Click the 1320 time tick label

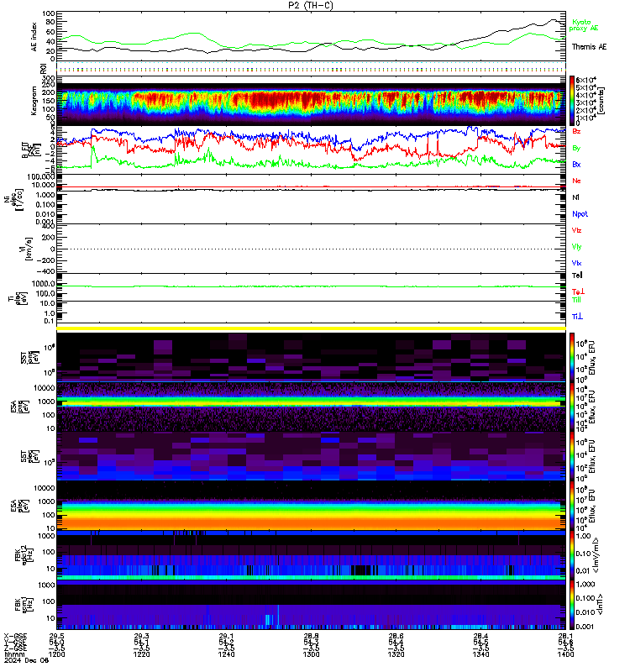pyautogui.click(x=396, y=654)
